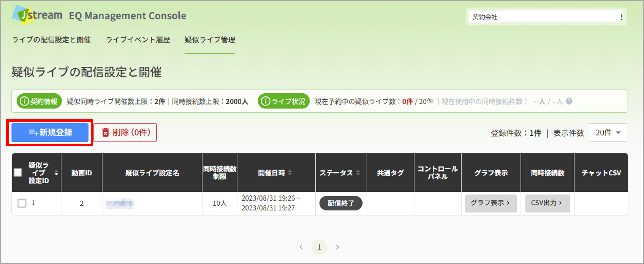Click the help question mark icon
644x264 pixels.
[x=569, y=101]
